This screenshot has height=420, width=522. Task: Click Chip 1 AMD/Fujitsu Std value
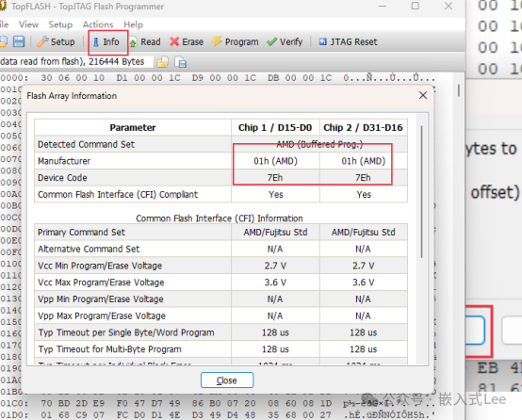[x=275, y=233]
